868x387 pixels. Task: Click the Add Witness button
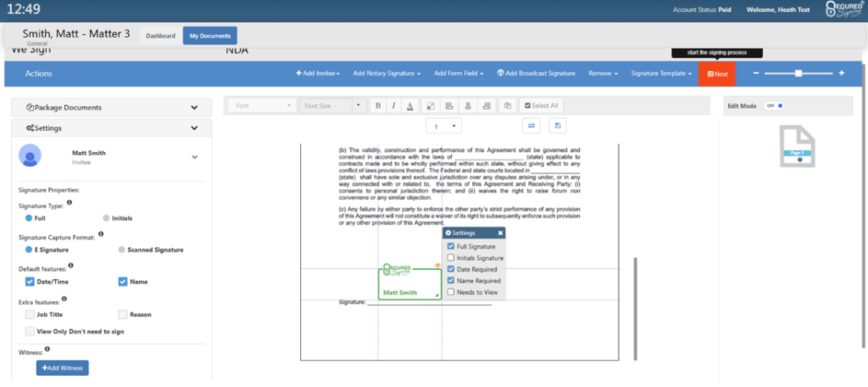63,367
